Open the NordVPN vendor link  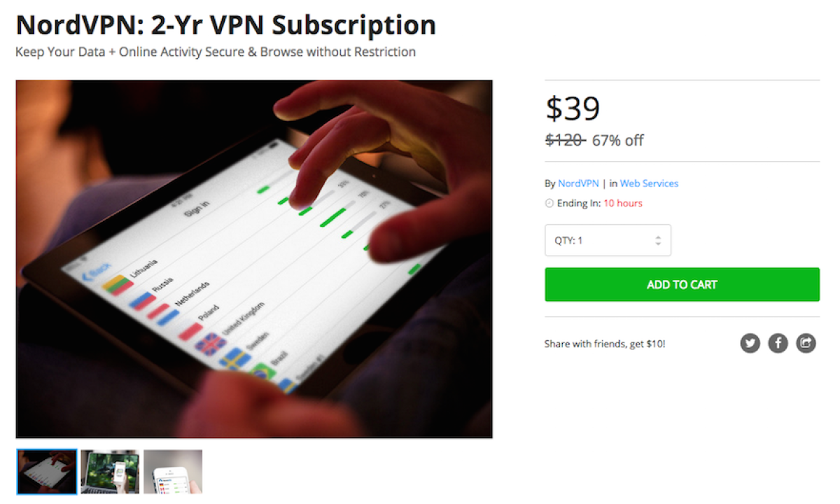[578, 183]
